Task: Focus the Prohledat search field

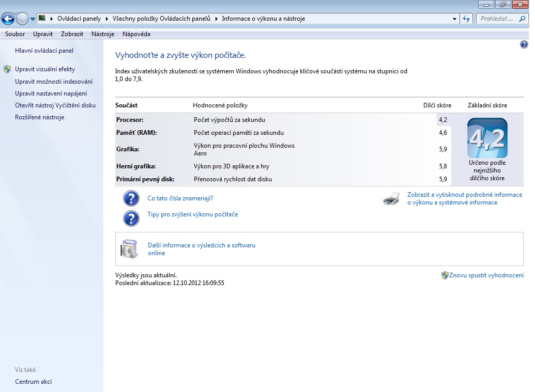Action: pyautogui.click(x=497, y=19)
